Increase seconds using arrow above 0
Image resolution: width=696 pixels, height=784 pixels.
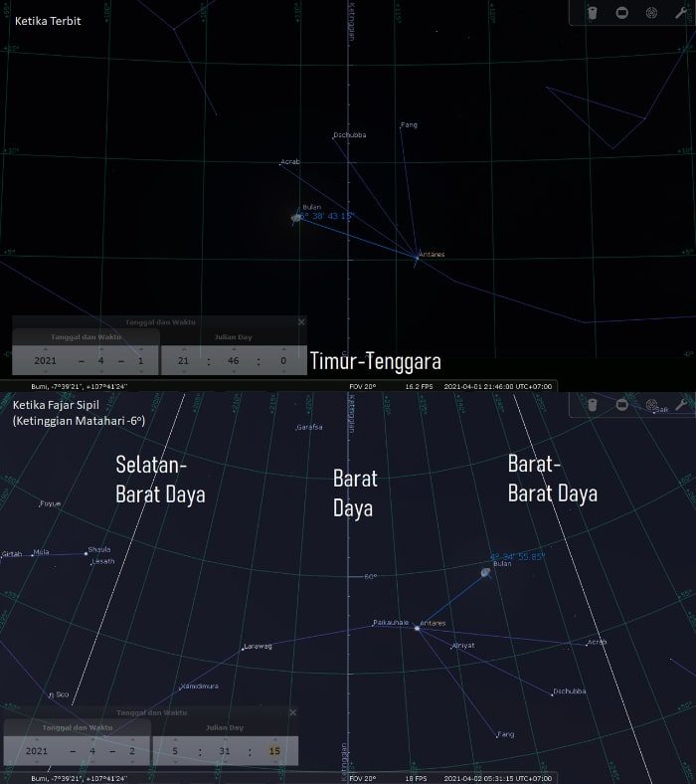coord(283,349)
